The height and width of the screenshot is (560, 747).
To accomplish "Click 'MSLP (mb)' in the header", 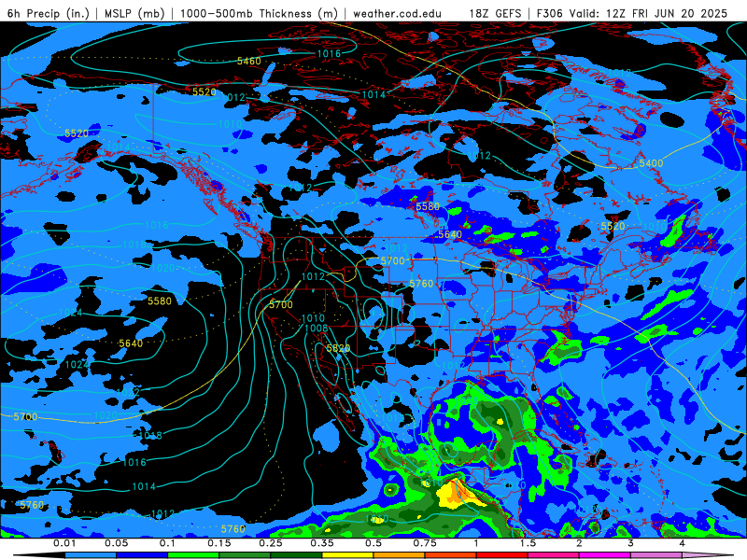I will tap(134, 13).
